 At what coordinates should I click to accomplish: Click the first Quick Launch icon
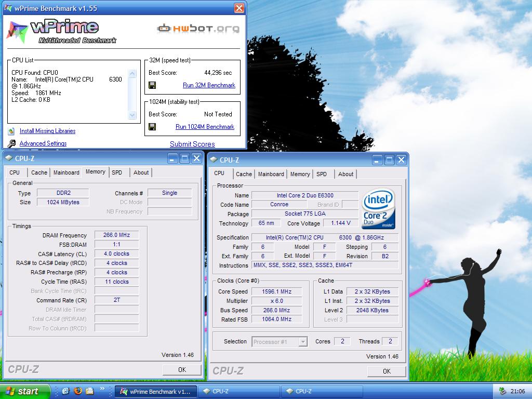click(x=65, y=391)
